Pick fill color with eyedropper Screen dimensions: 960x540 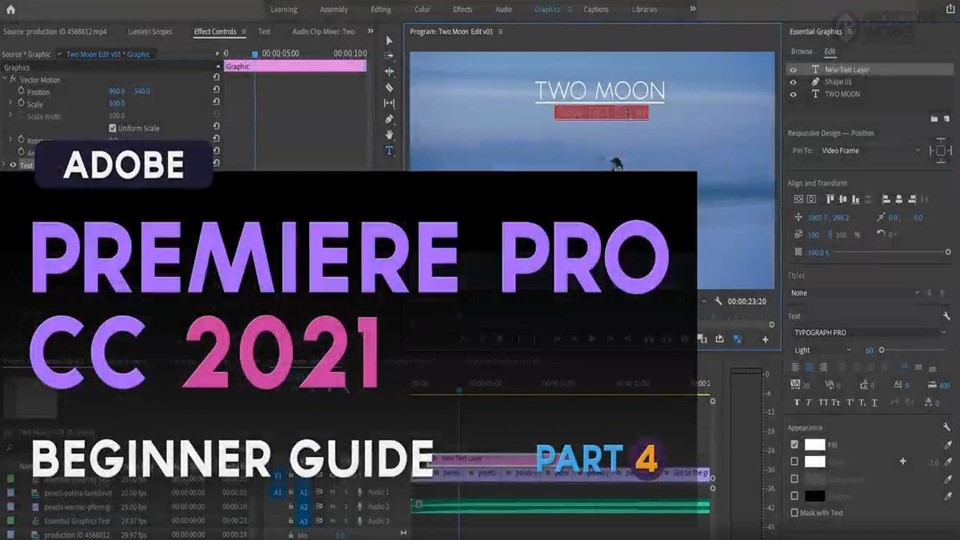(x=946, y=444)
